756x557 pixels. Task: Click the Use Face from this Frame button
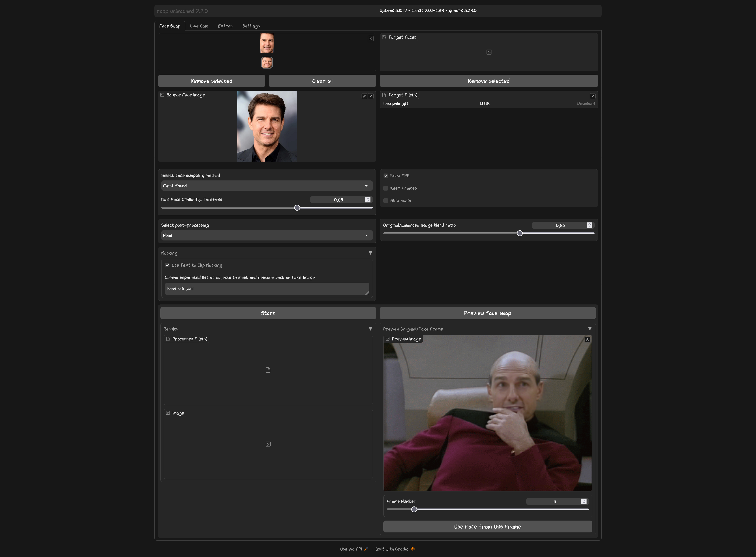click(x=487, y=526)
